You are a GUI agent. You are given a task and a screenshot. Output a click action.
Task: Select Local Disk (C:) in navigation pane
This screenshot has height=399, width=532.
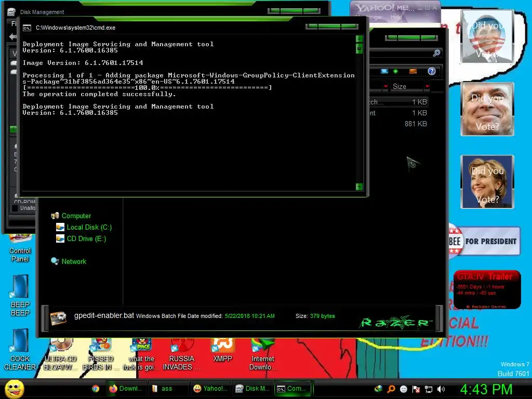pyautogui.click(x=84, y=228)
